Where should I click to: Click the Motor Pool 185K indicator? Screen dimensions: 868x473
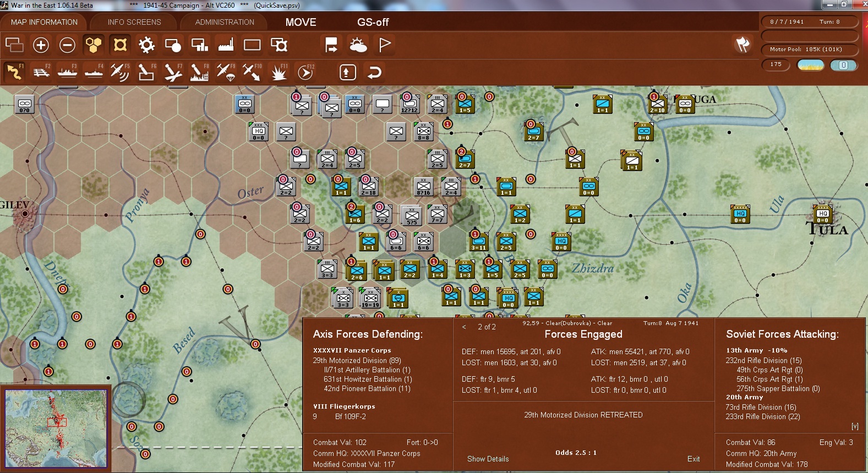click(810, 50)
